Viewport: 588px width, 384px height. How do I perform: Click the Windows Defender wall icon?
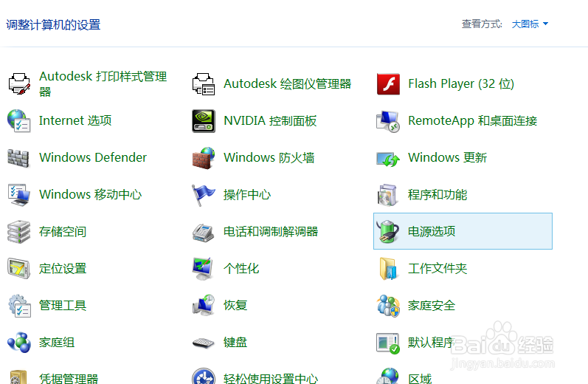18,157
